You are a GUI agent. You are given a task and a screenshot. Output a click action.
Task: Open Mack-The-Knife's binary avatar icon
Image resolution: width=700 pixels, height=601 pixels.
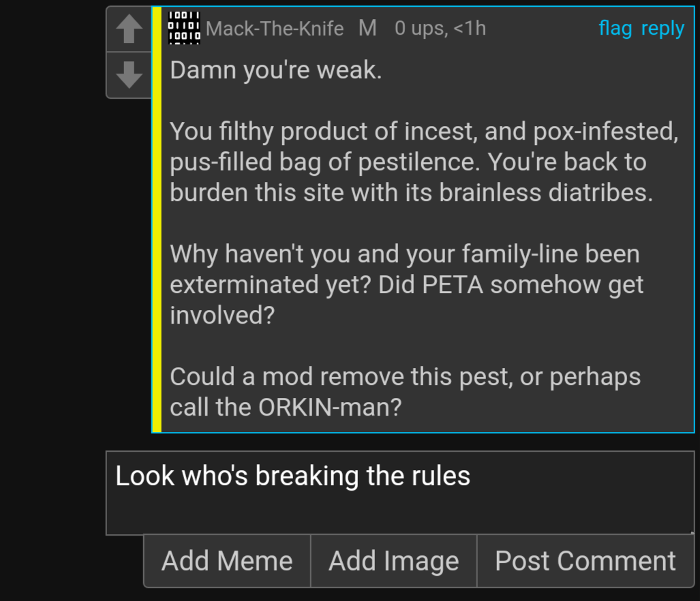184,28
